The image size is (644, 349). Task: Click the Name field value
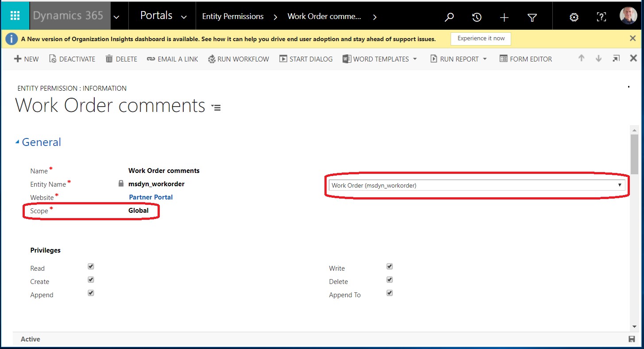tap(164, 171)
